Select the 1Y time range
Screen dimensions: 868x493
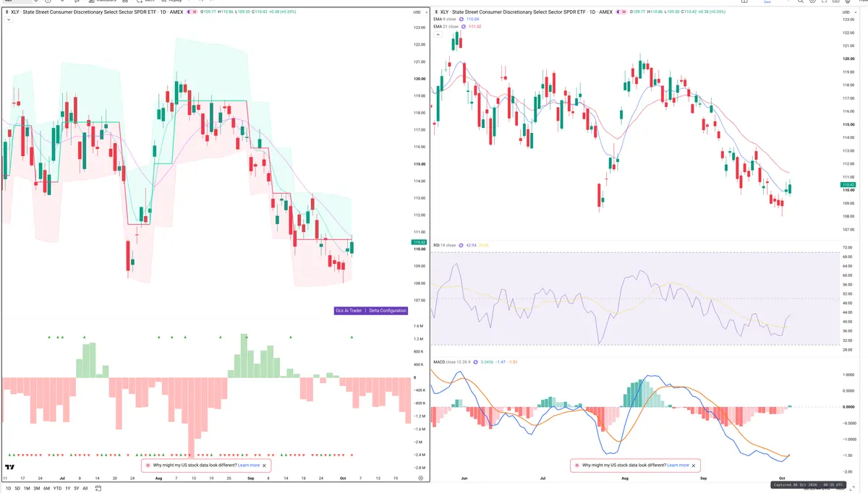pyautogui.click(x=67, y=489)
